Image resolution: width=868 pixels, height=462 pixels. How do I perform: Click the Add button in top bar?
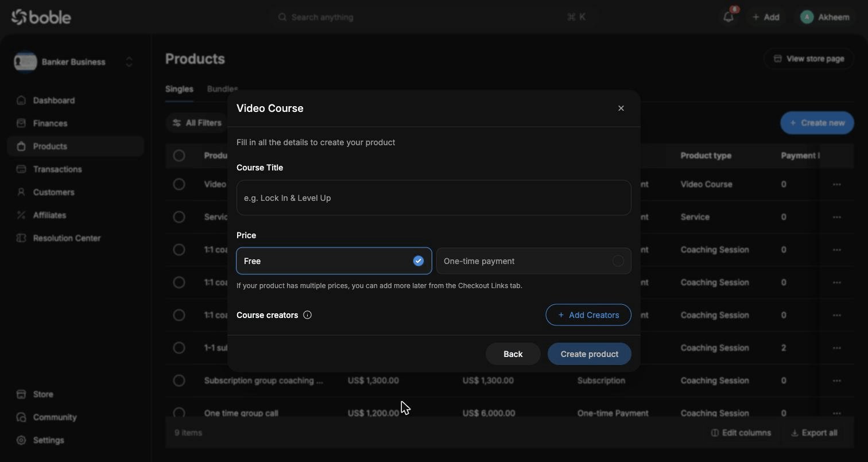pyautogui.click(x=766, y=17)
